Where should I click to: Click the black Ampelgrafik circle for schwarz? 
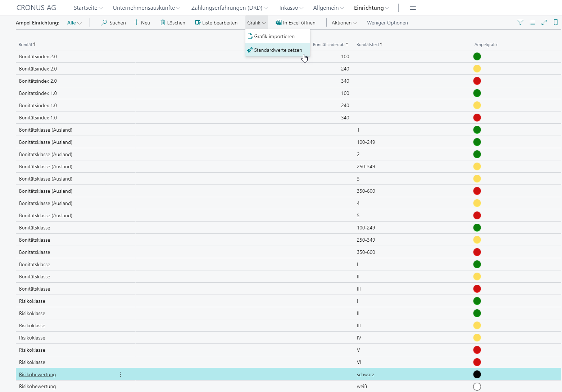pos(477,374)
